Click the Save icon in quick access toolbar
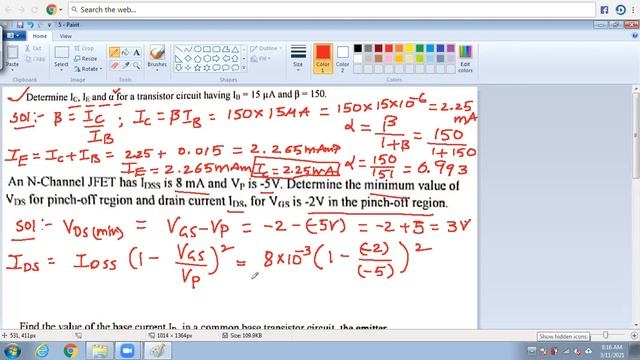Viewport: 640px width, 360px height. point(20,25)
